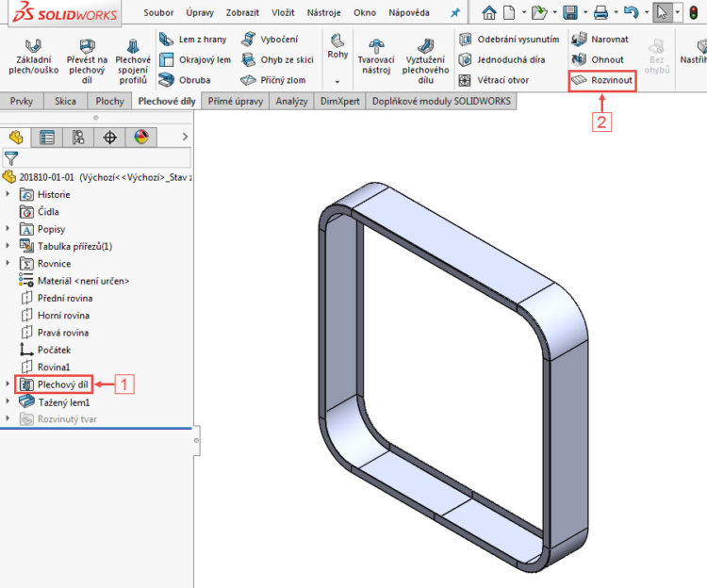Image resolution: width=707 pixels, height=588 pixels.
Task: Select the Okrajový lem tool
Action: click(195, 59)
